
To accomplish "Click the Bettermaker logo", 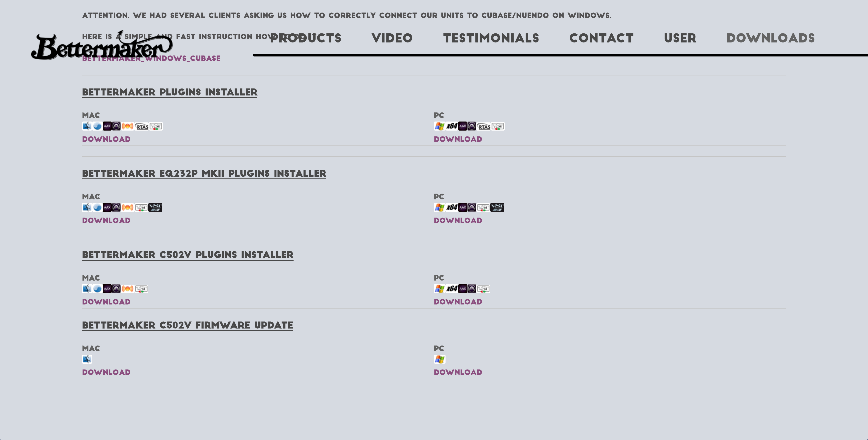I will point(101,47).
